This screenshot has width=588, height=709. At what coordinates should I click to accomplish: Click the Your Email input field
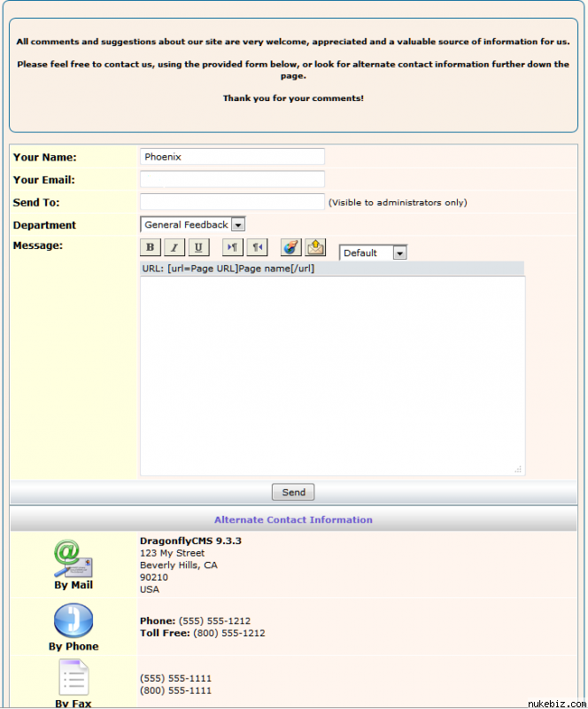(232, 179)
